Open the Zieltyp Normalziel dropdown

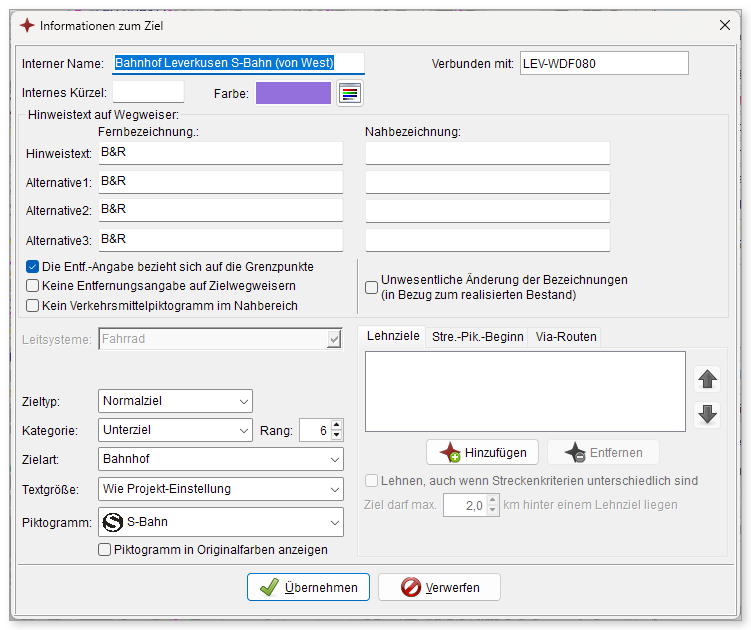click(244, 401)
